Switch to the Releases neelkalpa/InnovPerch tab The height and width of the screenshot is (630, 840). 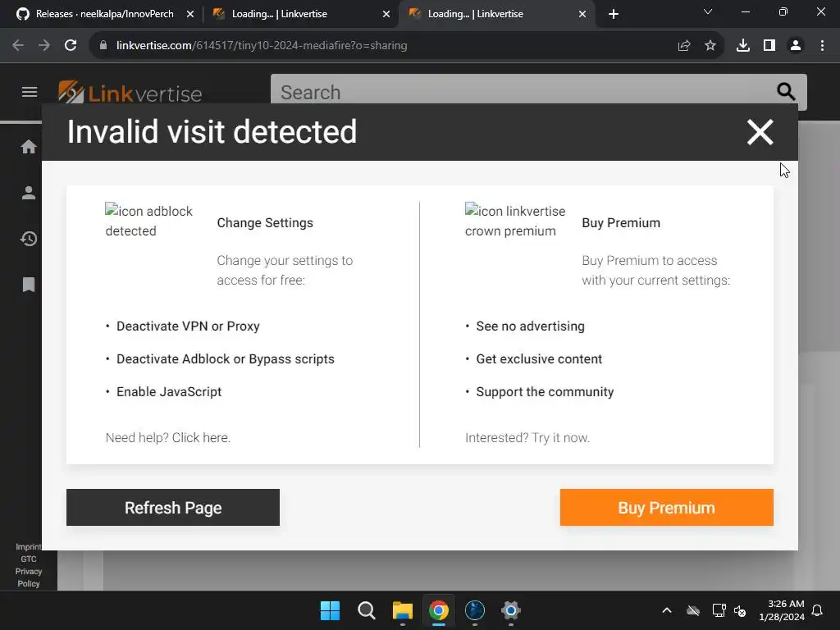(104, 14)
